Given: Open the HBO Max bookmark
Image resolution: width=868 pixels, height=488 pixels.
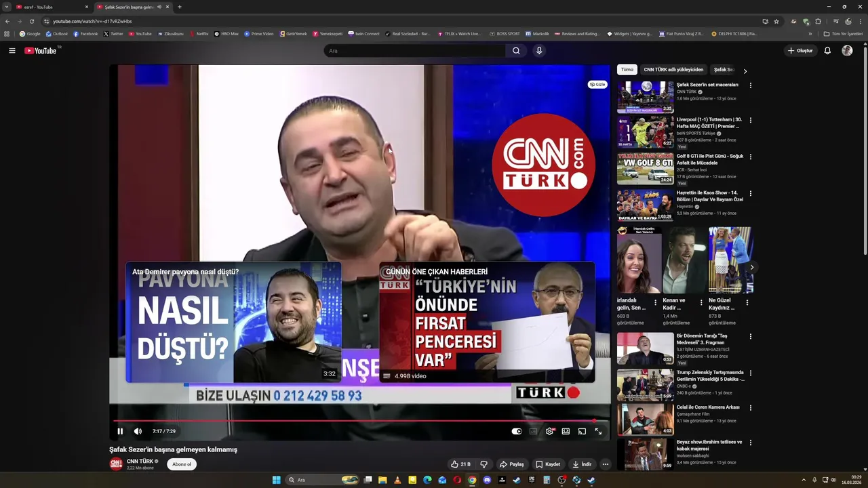Looking at the screenshot, I should [x=226, y=33].
